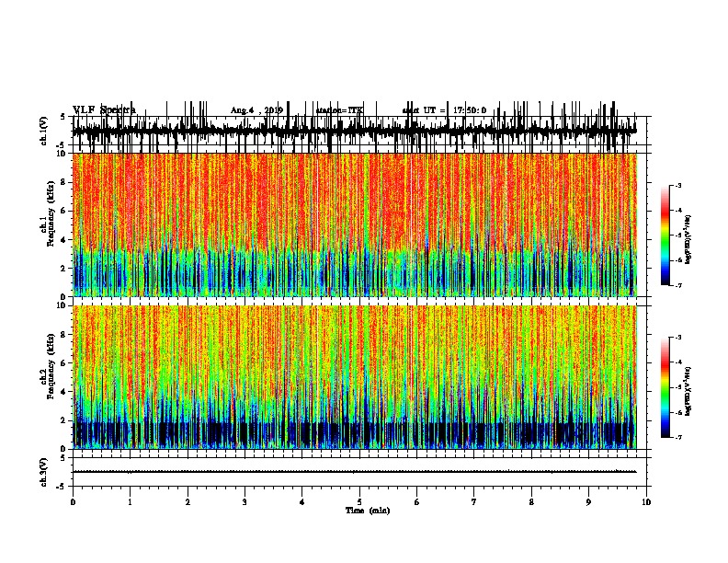This screenshot has height=563, width=728.
Task: Click the flat ch.3 voltage trace
Action: [x=355, y=472]
